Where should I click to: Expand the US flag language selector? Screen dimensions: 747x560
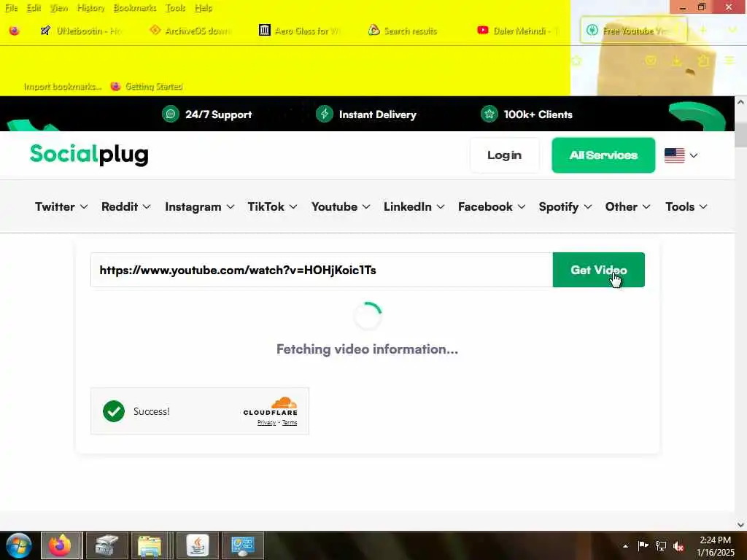pyautogui.click(x=681, y=155)
